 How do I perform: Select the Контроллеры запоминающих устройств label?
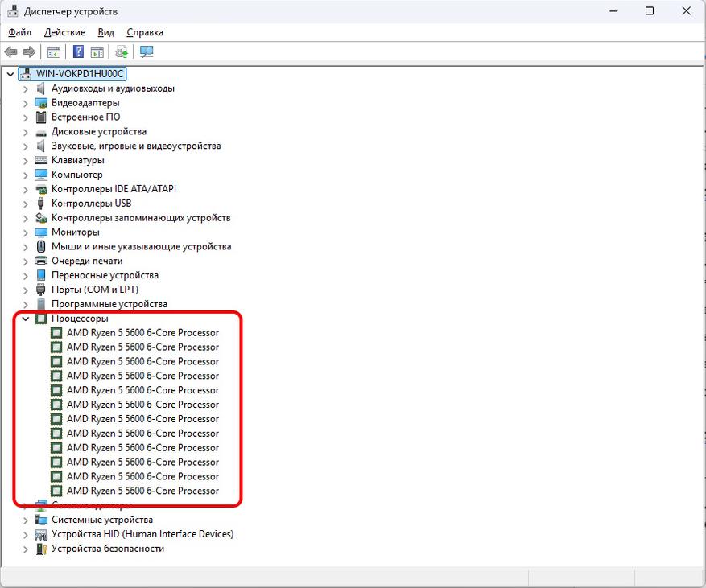click(141, 218)
